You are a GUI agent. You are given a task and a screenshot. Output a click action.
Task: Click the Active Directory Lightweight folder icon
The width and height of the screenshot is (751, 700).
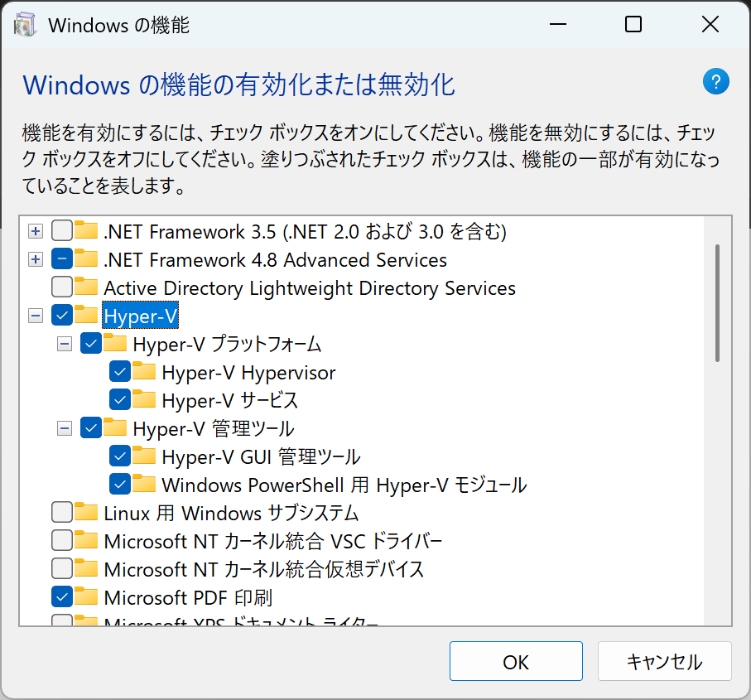click(x=86, y=287)
